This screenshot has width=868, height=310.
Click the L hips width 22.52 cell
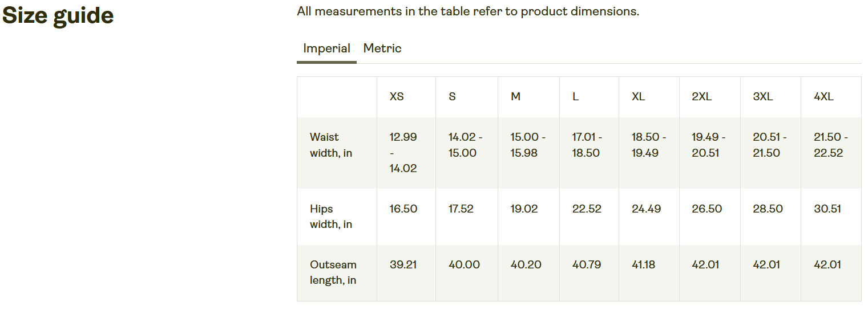click(x=587, y=209)
